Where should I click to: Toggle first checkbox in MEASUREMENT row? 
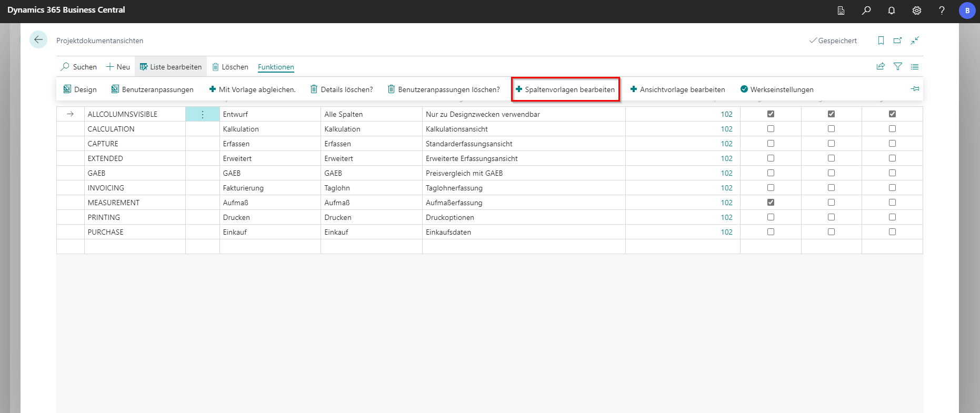(771, 203)
